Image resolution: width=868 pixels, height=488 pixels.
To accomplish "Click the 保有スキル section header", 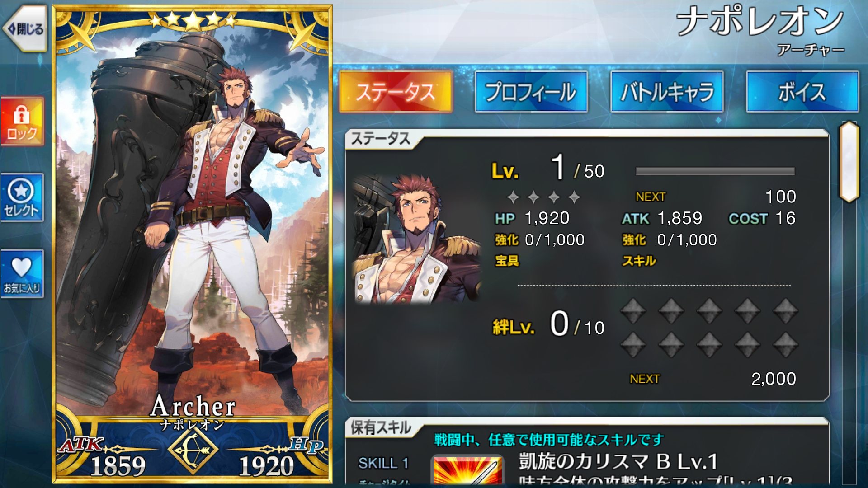I will click(x=381, y=427).
